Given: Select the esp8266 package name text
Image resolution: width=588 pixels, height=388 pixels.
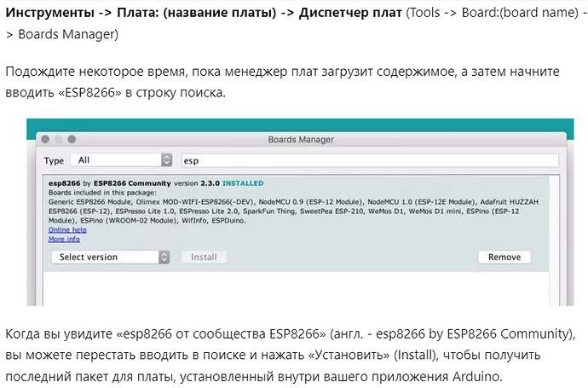Looking at the screenshot, I should [65, 183].
